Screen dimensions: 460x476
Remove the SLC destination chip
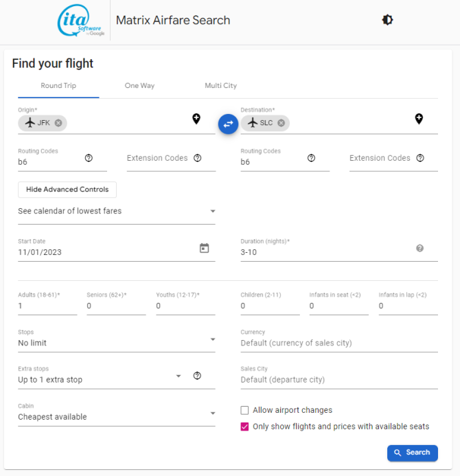[x=281, y=123]
